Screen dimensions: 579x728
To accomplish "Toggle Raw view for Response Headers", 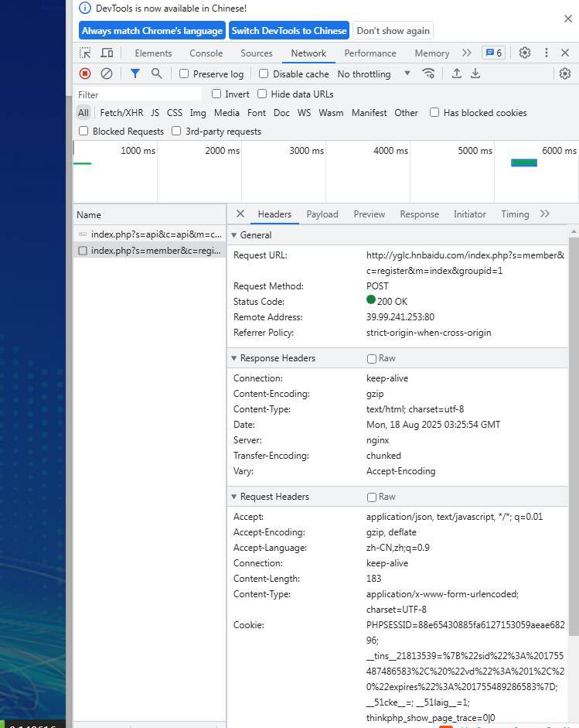I will (x=372, y=359).
